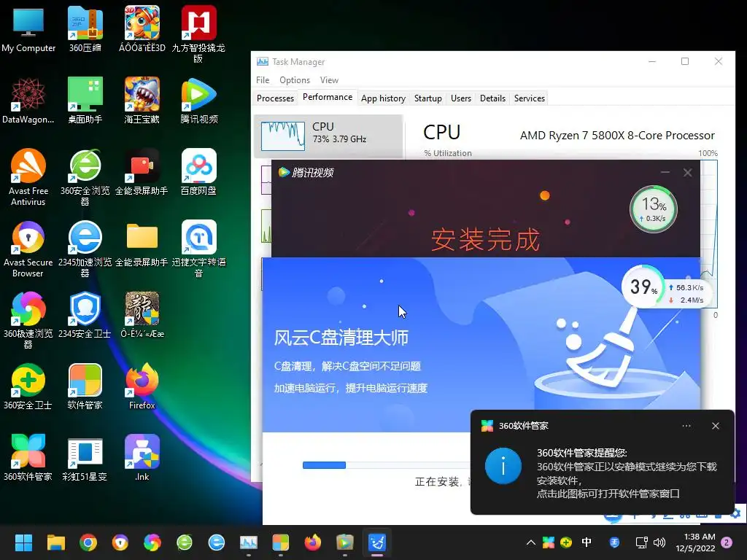Click the 安装完成 text in installer
Image resolution: width=747 pixels, height=560 pixels.
coord(485,239)
